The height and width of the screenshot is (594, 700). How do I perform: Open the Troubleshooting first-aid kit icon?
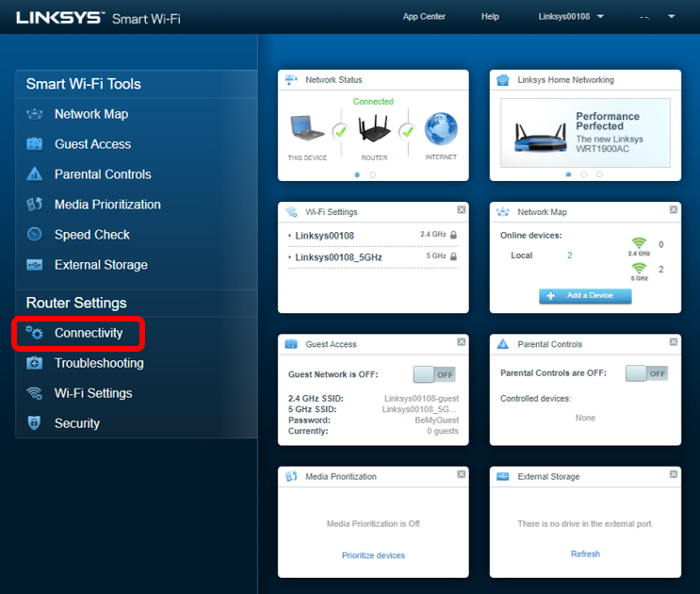(34, 363)
